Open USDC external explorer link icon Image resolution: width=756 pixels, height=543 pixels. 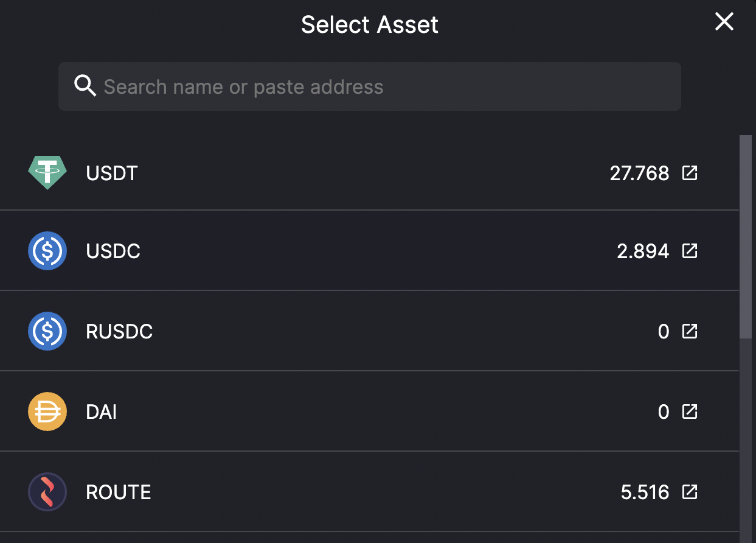(690, 251)
